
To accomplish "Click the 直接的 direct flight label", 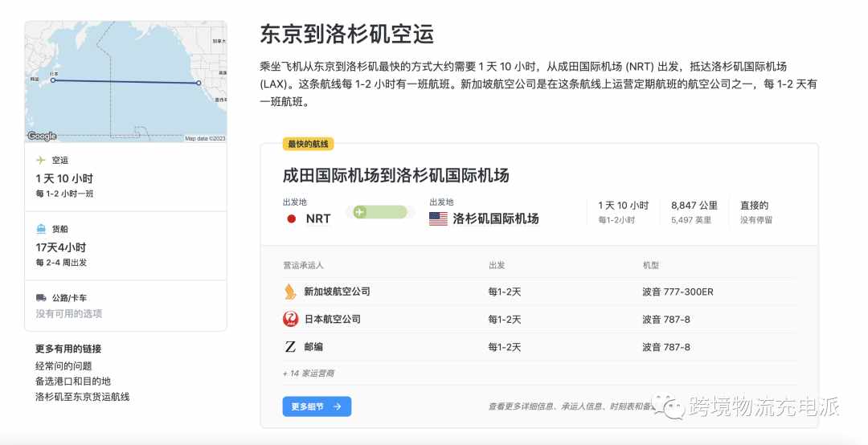I will [755, 206].
